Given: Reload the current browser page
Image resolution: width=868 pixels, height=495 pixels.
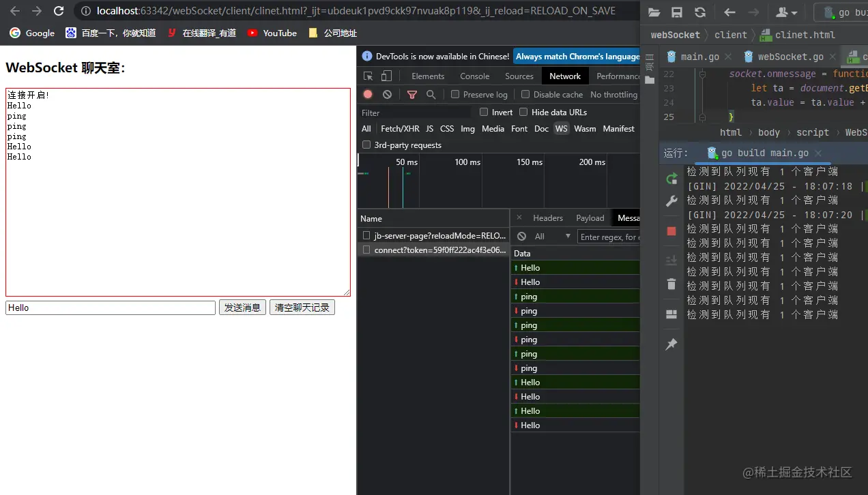Looking at the screenshot, I should tap(59, 11).
